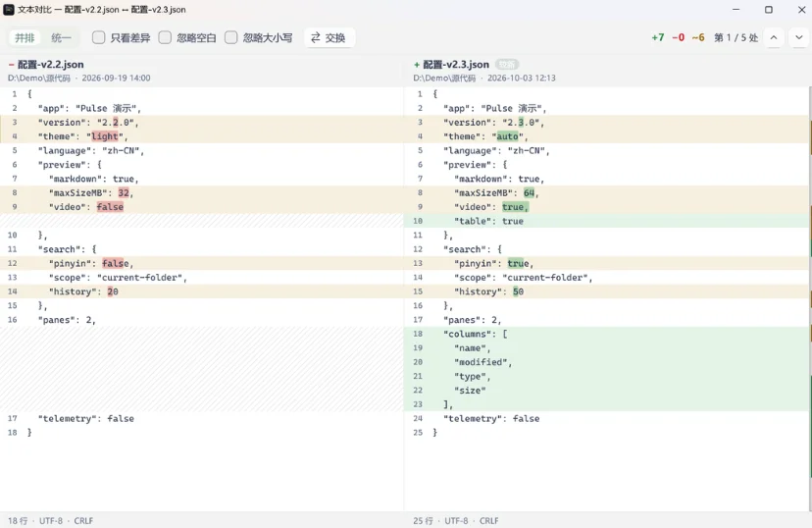Click the −0 deletions counter
The height and width of the screenshot is (528, 812).
coord(678,38)
